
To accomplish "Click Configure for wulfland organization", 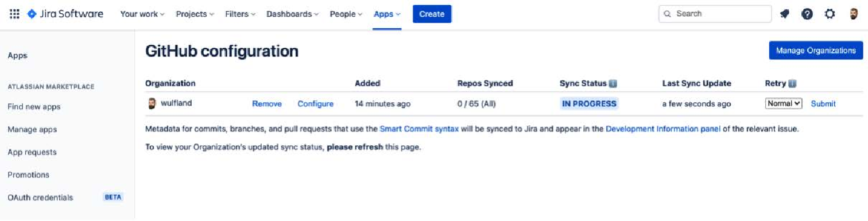I will (x=315, y=104).
